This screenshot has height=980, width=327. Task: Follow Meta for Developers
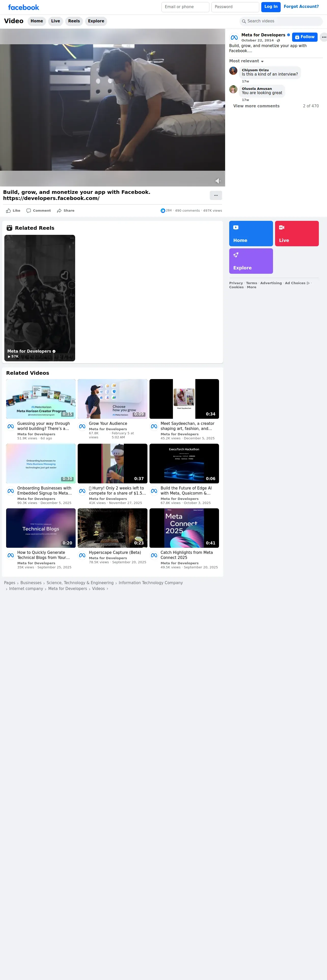[305, 37]
